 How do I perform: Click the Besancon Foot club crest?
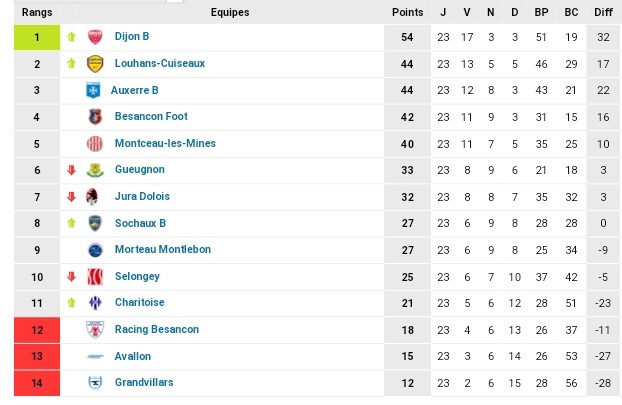click(x=95, y=117)
